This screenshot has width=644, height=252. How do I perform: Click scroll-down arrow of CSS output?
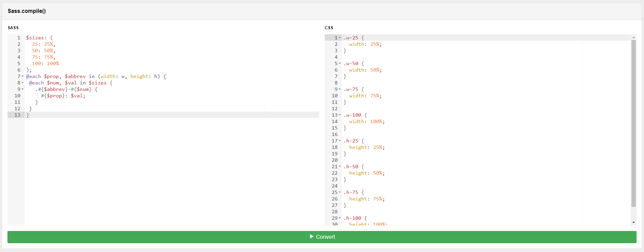633,222
